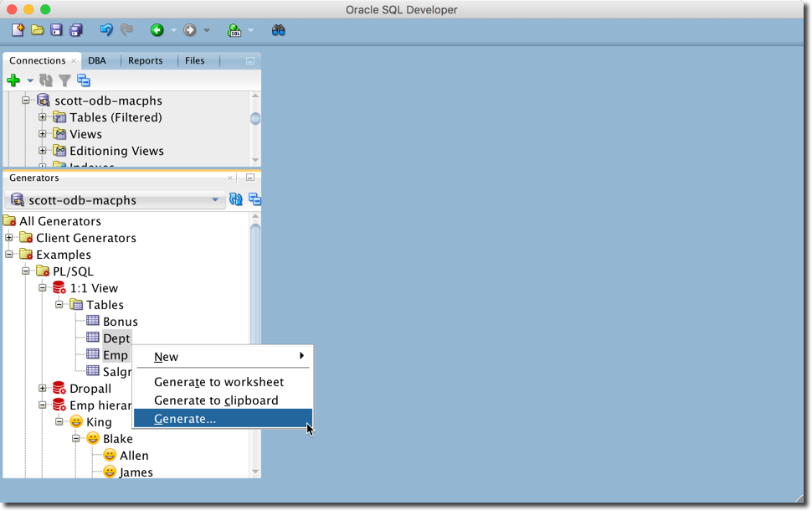The height and width of the screenshot is (511, 812).
Task: Close the Generators panel tab
Action: pyautogui.click(x=230, y=178)
